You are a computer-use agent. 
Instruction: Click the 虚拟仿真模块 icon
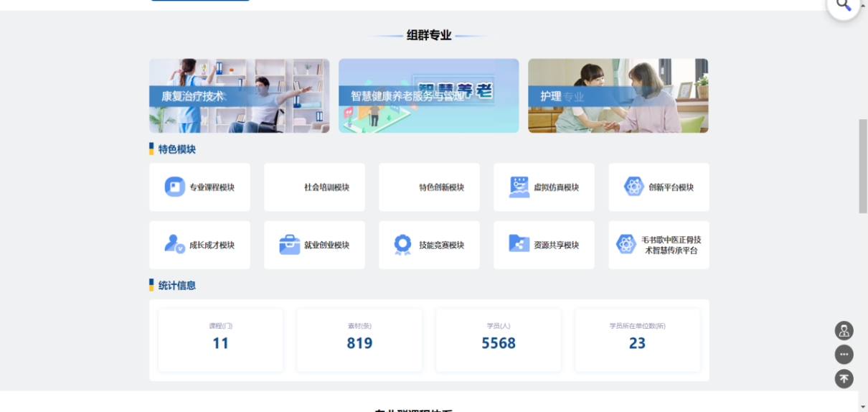[x=519, y=187]
